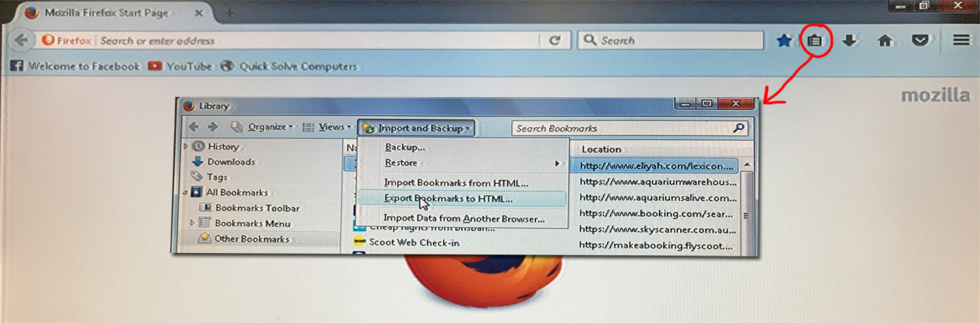Maximize the Library window
The height and width of the screenshot is (323, 980).
pos(707,104)
